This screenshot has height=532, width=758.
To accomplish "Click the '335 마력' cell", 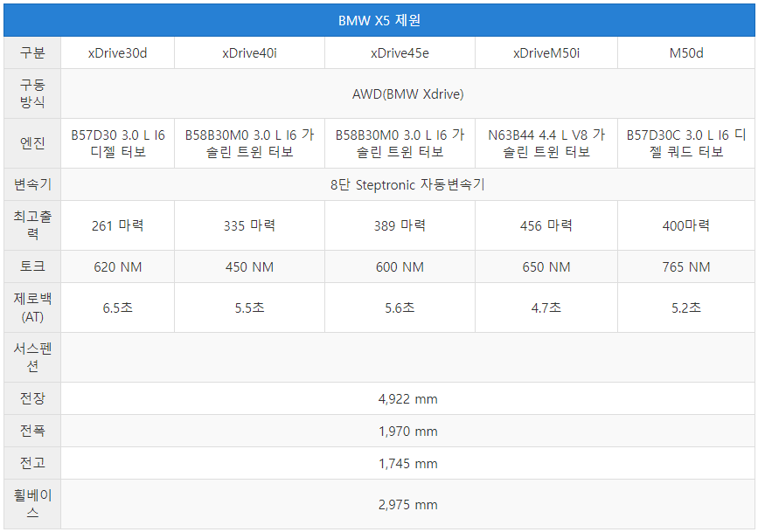I will tap(249, 225).
